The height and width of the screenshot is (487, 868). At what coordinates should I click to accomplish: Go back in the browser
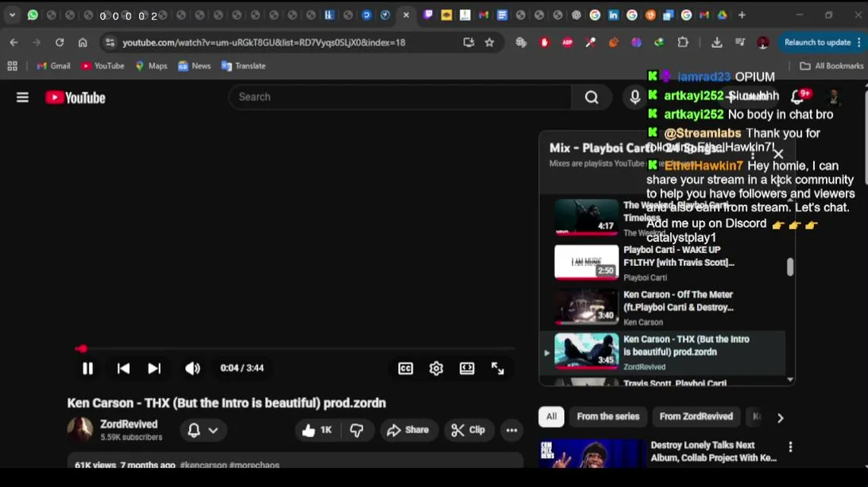(x=14, y=42)
